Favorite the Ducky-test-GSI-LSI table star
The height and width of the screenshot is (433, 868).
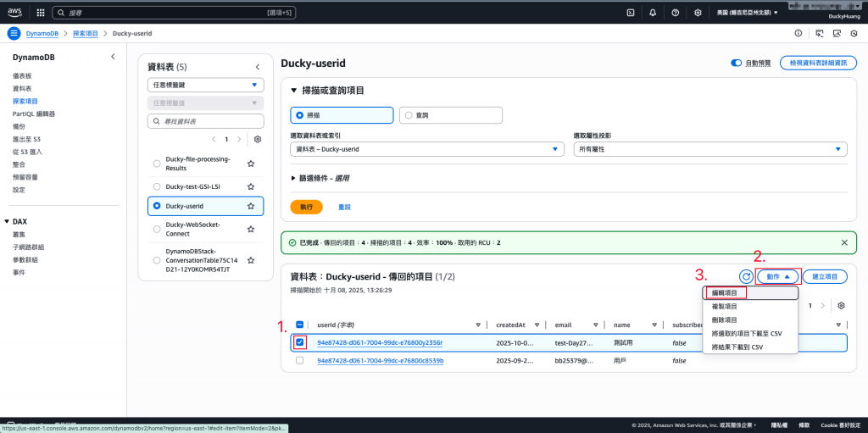(251, 186)
